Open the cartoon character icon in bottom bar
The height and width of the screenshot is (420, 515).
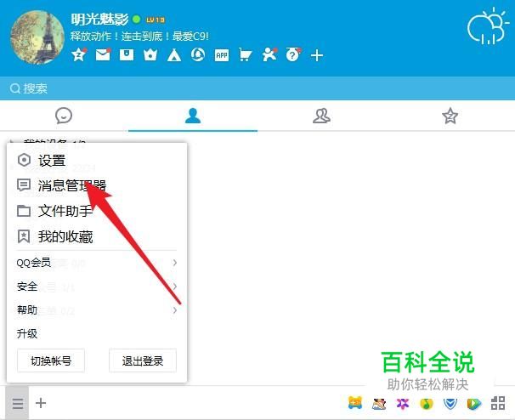pos(379,404)
